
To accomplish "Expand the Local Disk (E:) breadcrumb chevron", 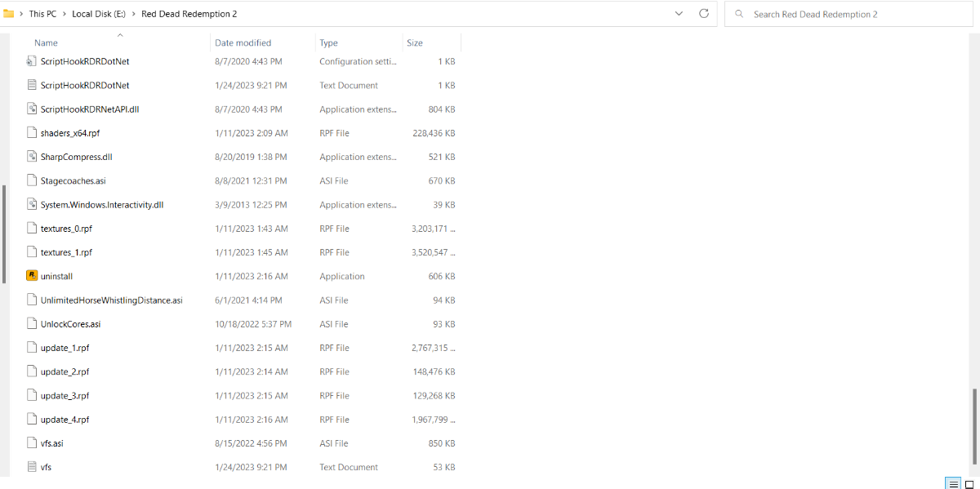I will pyautogui.click(x=132, y=14).
